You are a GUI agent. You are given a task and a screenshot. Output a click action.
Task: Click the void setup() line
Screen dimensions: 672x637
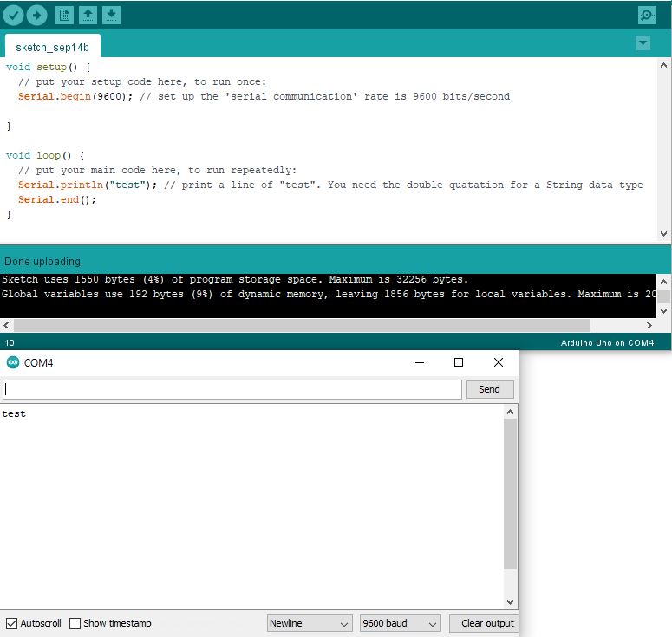tap(48, 68)
